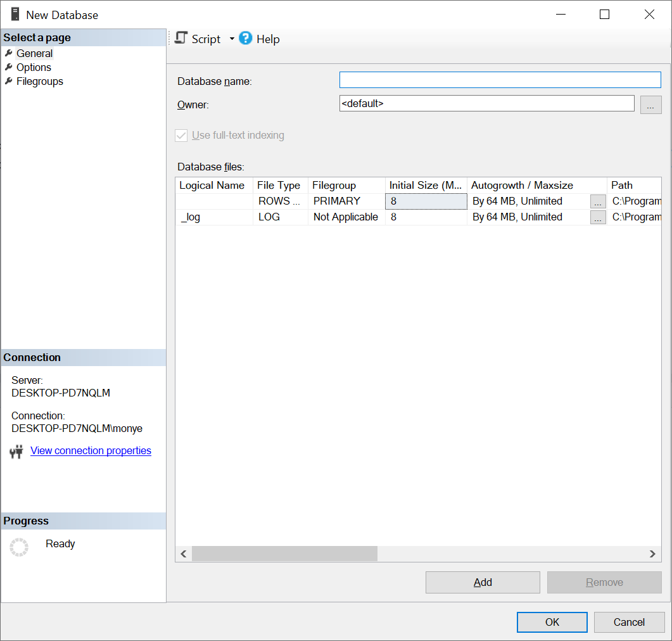Browse for owner with the ellipsis button

click(x=650, y=105)
